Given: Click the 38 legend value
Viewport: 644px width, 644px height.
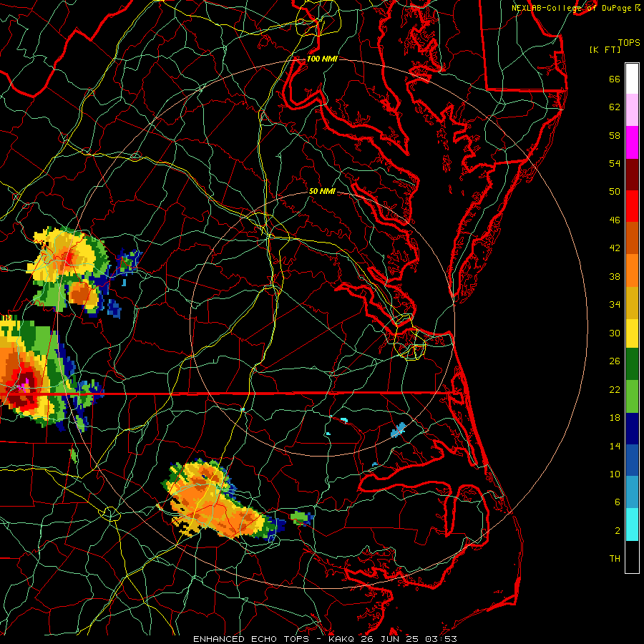Looking at the screenshot, I should pyautogui.click(x=615, y=276).
